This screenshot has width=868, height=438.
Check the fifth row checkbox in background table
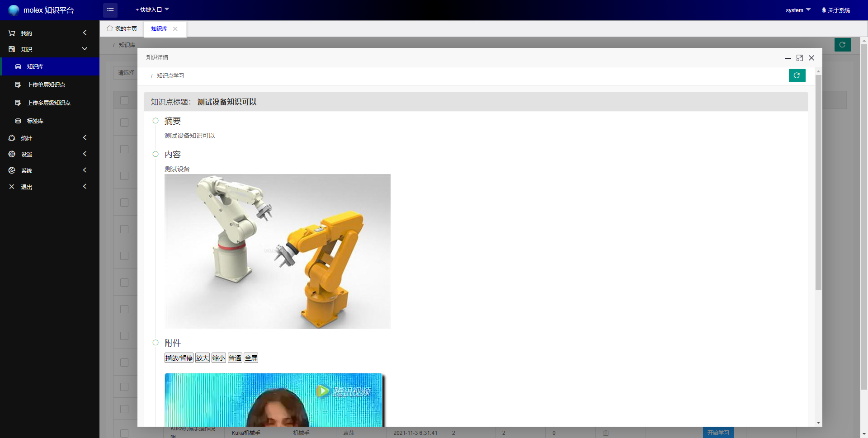(124, 229)
